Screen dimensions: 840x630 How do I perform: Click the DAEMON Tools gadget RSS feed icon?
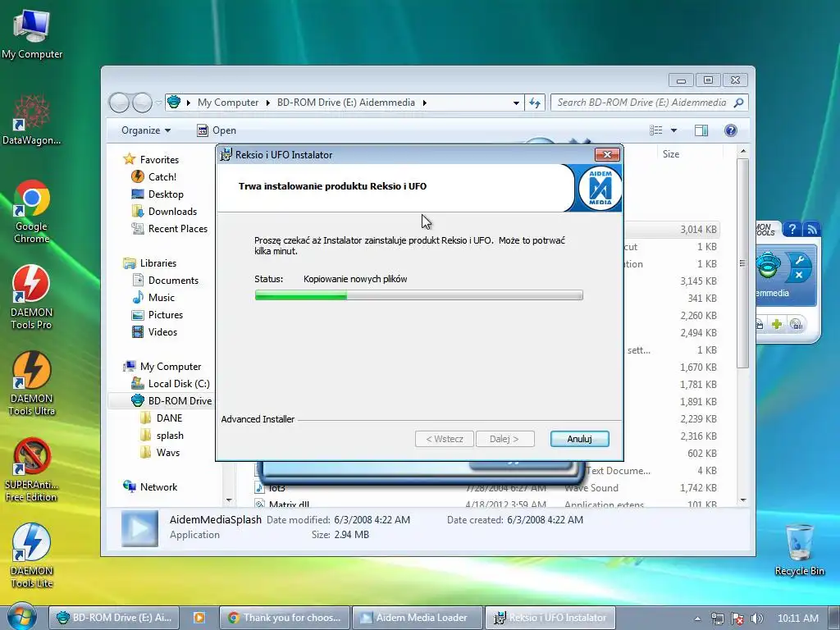(x=812, y=230)
